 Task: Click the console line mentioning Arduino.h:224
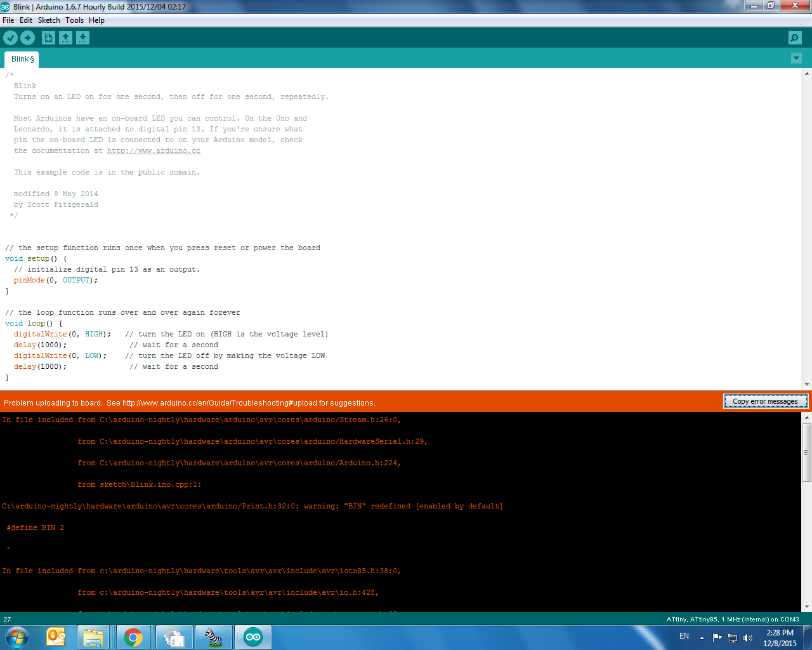click(x=239, y=463)
